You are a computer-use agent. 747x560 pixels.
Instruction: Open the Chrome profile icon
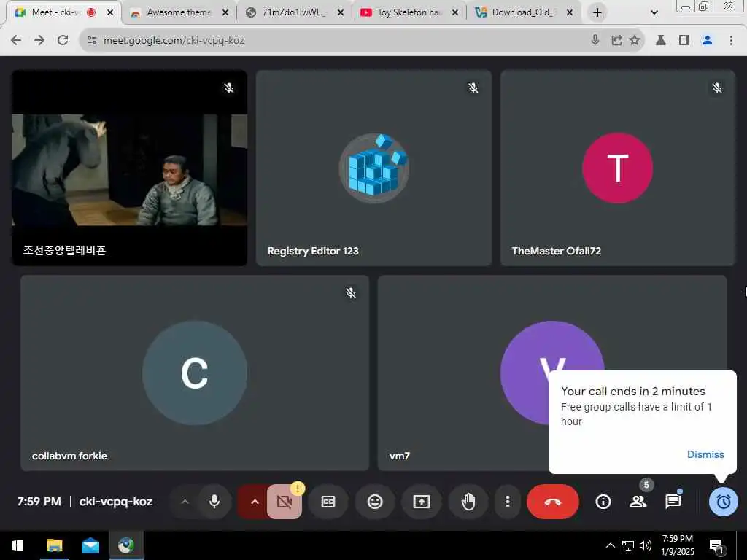click(708, 41)
